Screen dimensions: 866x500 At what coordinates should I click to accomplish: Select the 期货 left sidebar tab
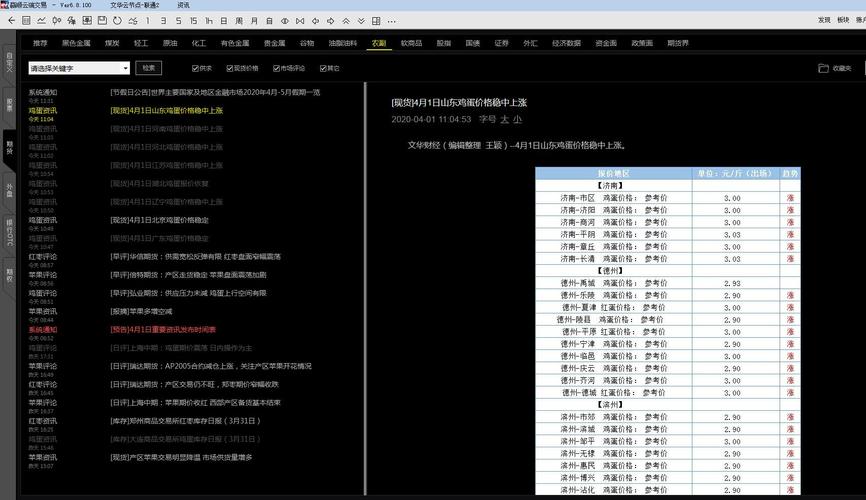pyautogui.click(x=9, y=147)
